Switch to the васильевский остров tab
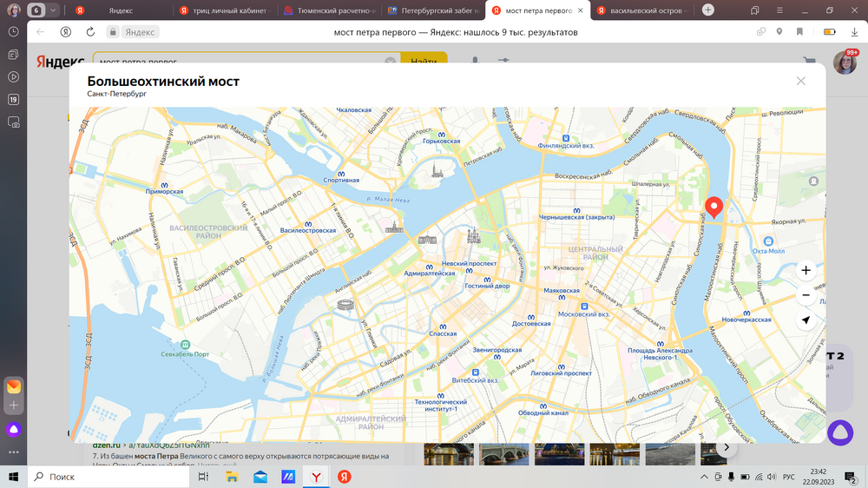Viewport: 868px width, 488px height. (642, 10)
